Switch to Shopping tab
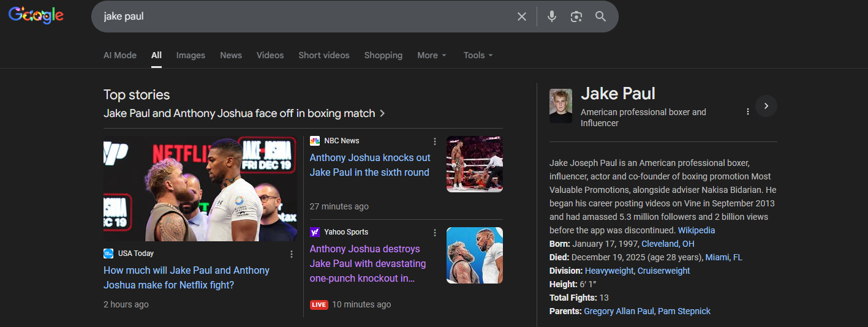868x327 pixels. coord(383,55)
